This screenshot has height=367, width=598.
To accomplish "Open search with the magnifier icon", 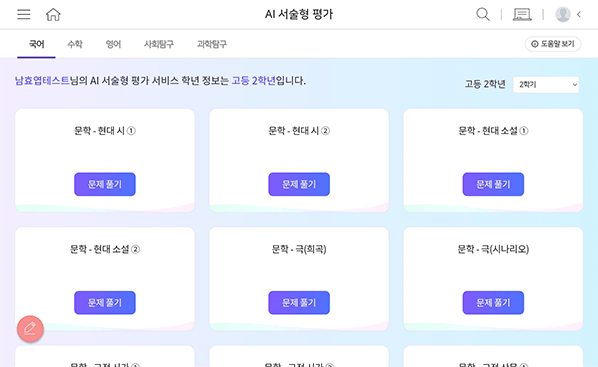I will click(x=483, y=14).
